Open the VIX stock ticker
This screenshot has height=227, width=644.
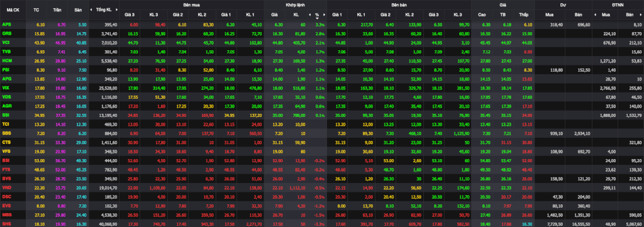pyautogui.click(x=6, y=87)
